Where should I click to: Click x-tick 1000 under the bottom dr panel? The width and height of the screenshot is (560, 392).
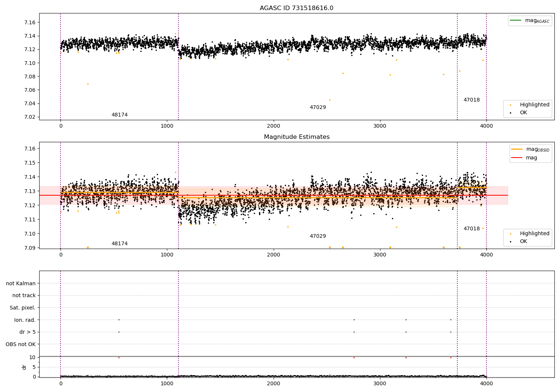pyautogui.click(x=167, y=383)
